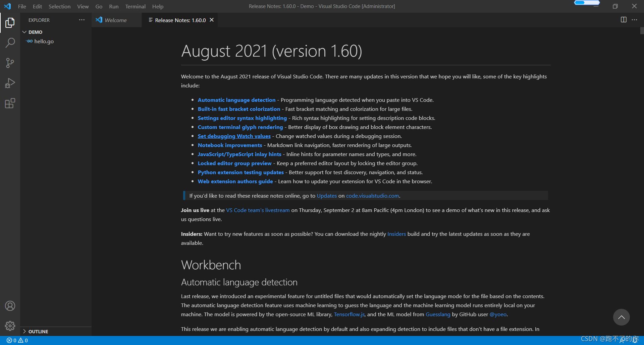Open the Search view in activity bar
The width and height of the screenshot is (644, 345).
tap(10, 43)
